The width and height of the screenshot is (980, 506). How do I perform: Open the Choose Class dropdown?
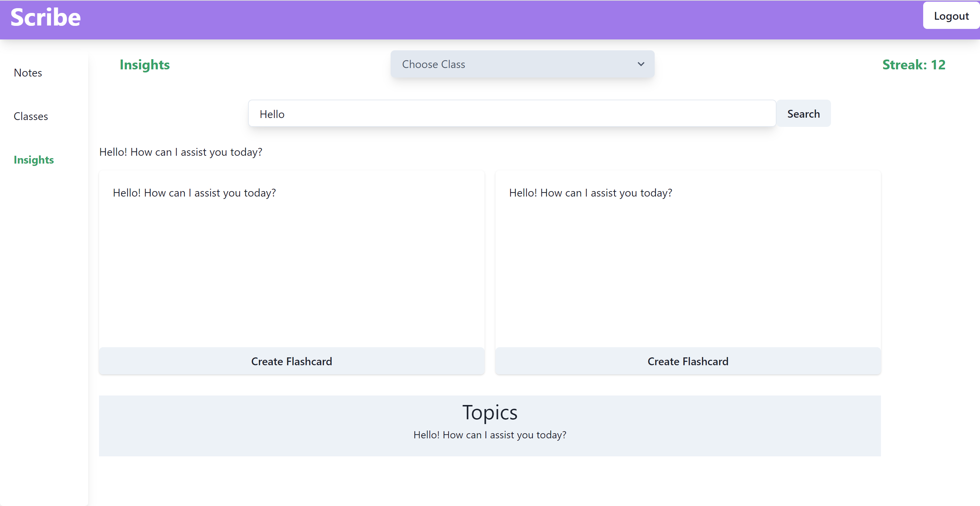click(522, 64)
